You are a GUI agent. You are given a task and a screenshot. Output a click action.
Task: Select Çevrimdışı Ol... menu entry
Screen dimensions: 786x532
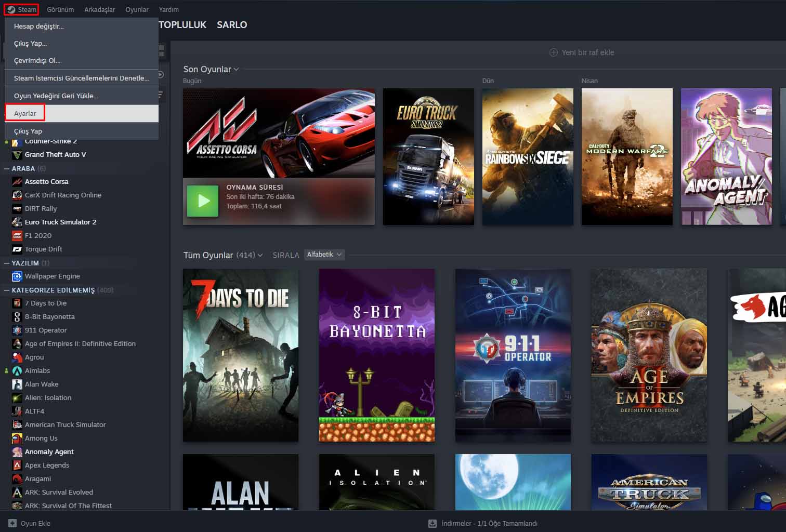coord(82,60)
